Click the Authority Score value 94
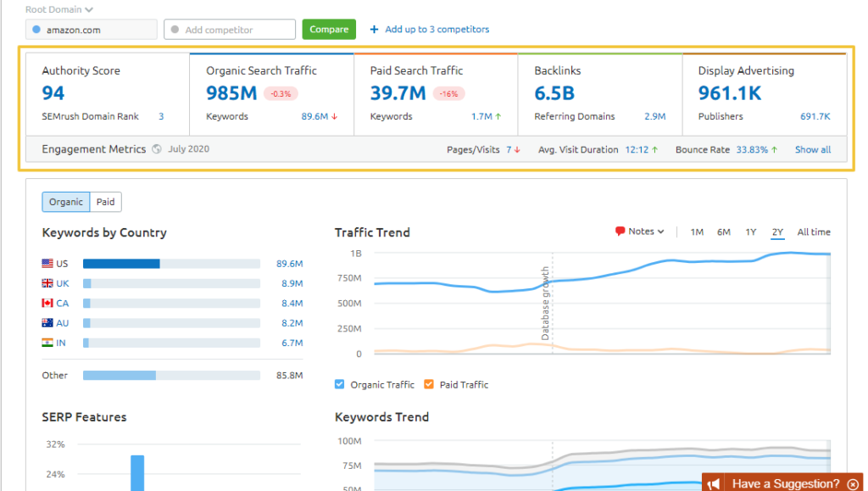Screen dimensions: 868x491 tap(53, 93)
